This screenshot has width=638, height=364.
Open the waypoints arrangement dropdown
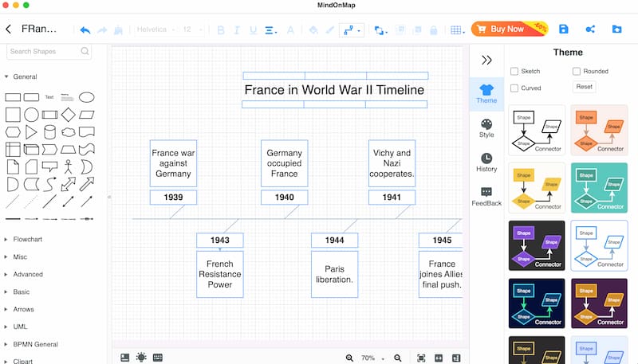381,30
